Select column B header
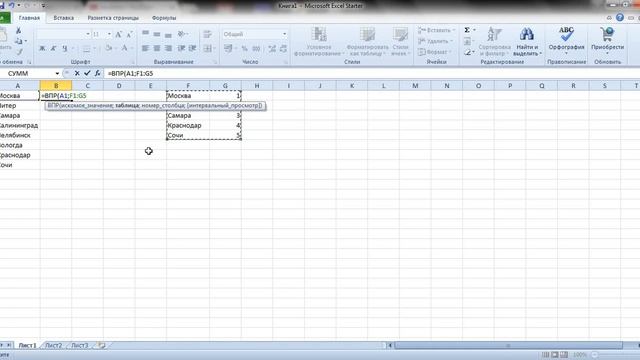 56,86
